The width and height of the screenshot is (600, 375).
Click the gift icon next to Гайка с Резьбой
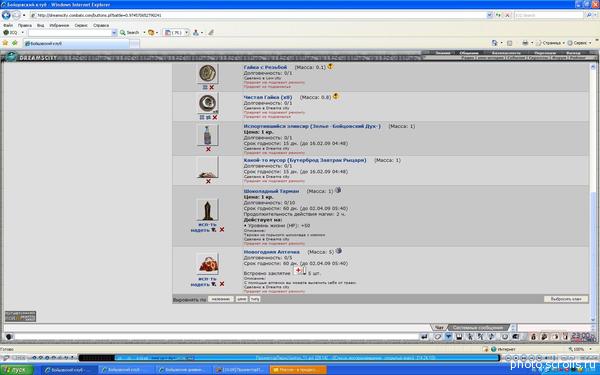click(x=330, y=66)
